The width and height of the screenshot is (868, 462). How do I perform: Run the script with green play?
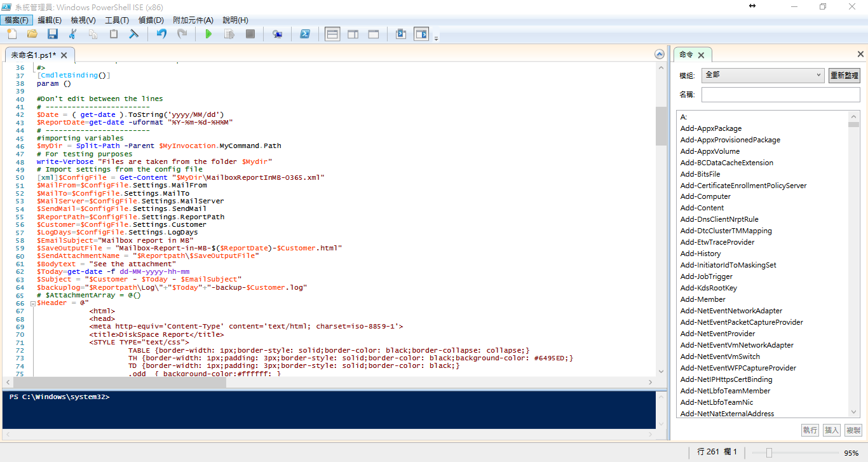pyautogui.click(x=208, y=34)
